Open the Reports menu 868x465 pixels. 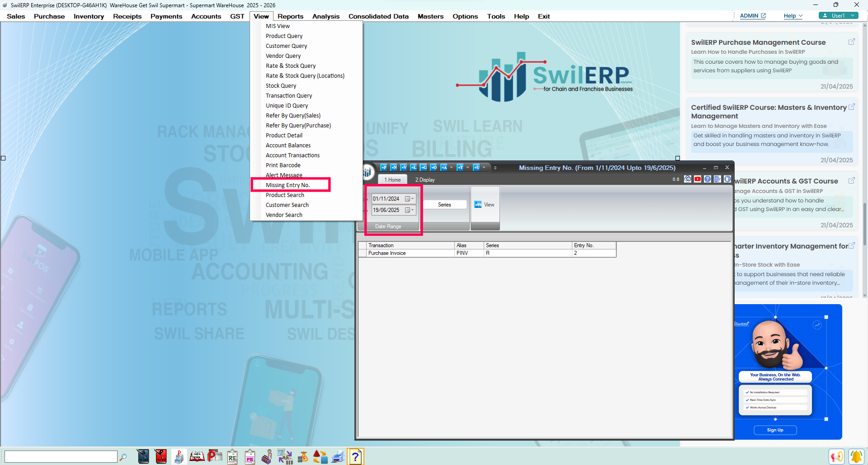290,16
